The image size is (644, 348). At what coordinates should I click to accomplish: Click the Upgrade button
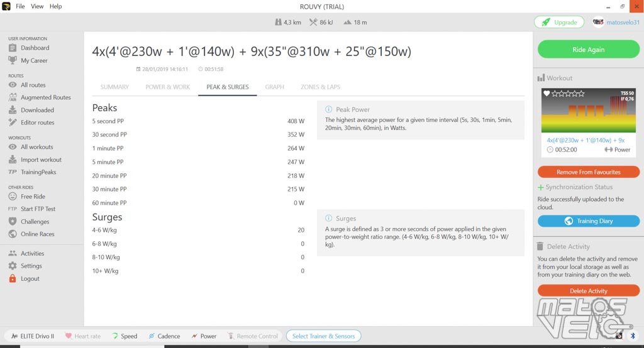click(x=558, y=22)
